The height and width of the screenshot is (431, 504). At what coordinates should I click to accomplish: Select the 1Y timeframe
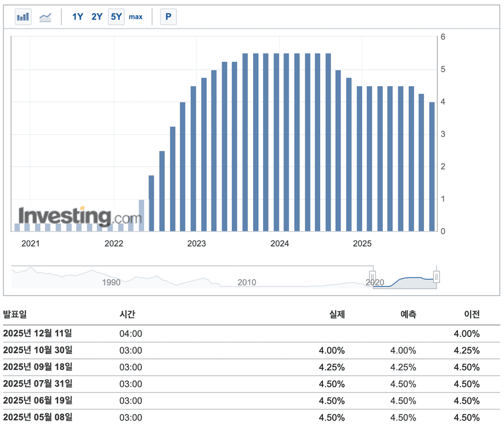pos(77,17)
